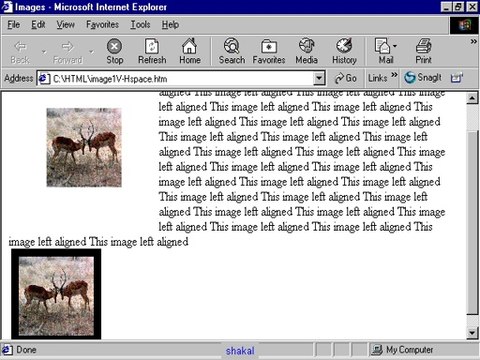Expand the Mail options dropdown arrow
This screenshot has height=360, width=480.
point(395,46)
